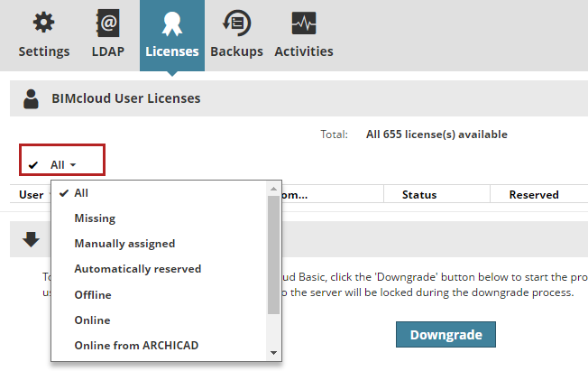Filter by Automatically reserved licenses

pos(137,268)
